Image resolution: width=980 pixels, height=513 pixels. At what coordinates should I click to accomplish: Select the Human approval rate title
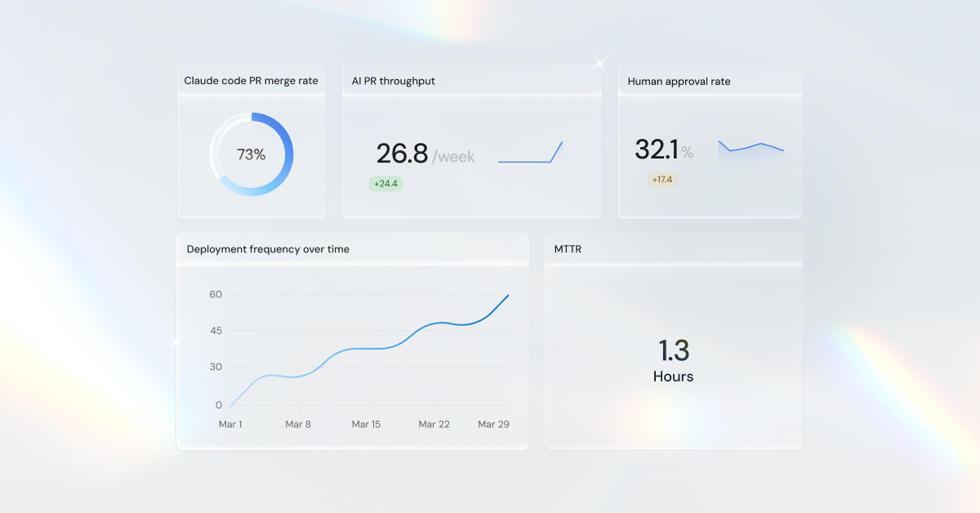679,81
